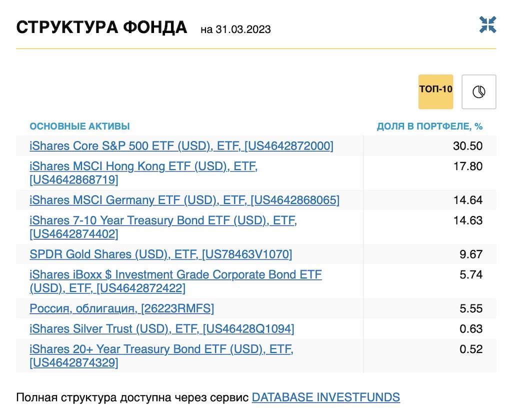Viewport: 512px width, 420px height.
Task: Open iShares MSCI Hong Kong ETF link
Action: coord(143,166)
